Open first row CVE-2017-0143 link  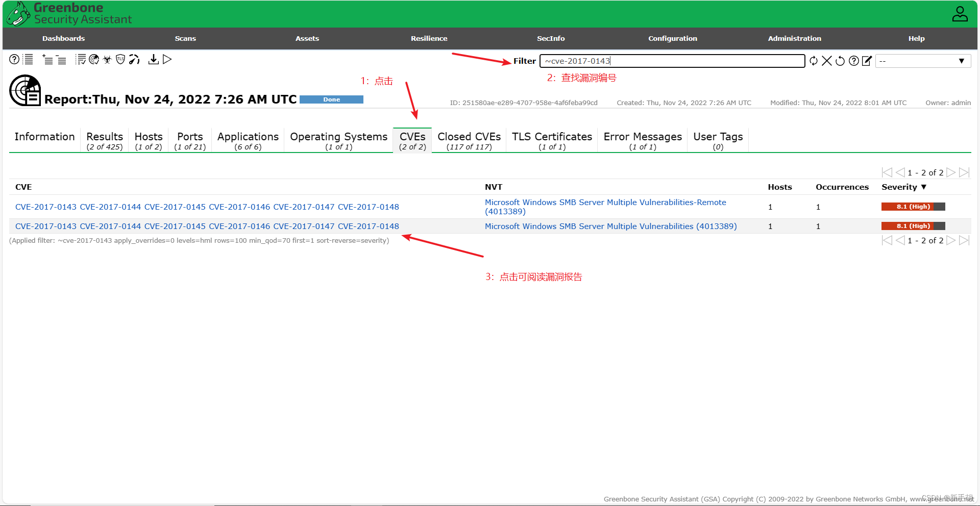[x=46, y=207]
